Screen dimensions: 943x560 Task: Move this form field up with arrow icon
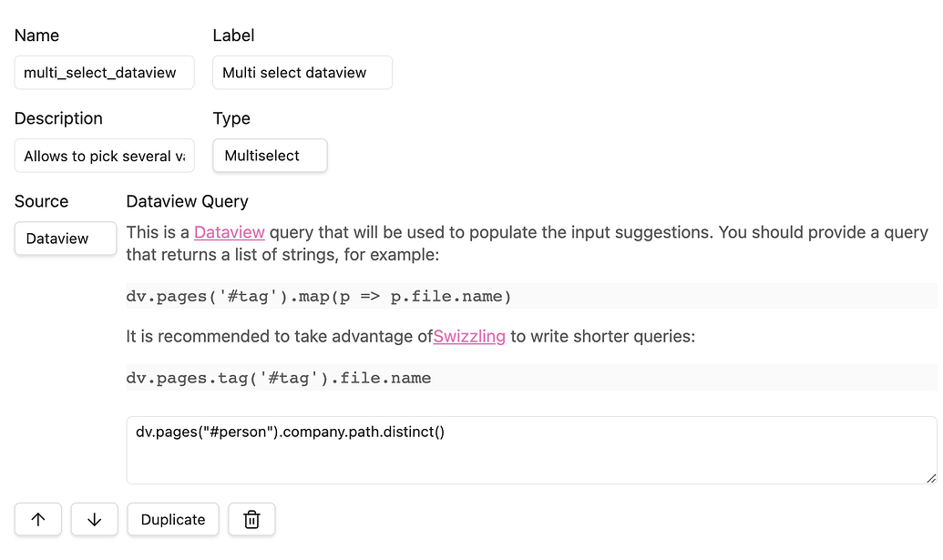coord(37,519)
